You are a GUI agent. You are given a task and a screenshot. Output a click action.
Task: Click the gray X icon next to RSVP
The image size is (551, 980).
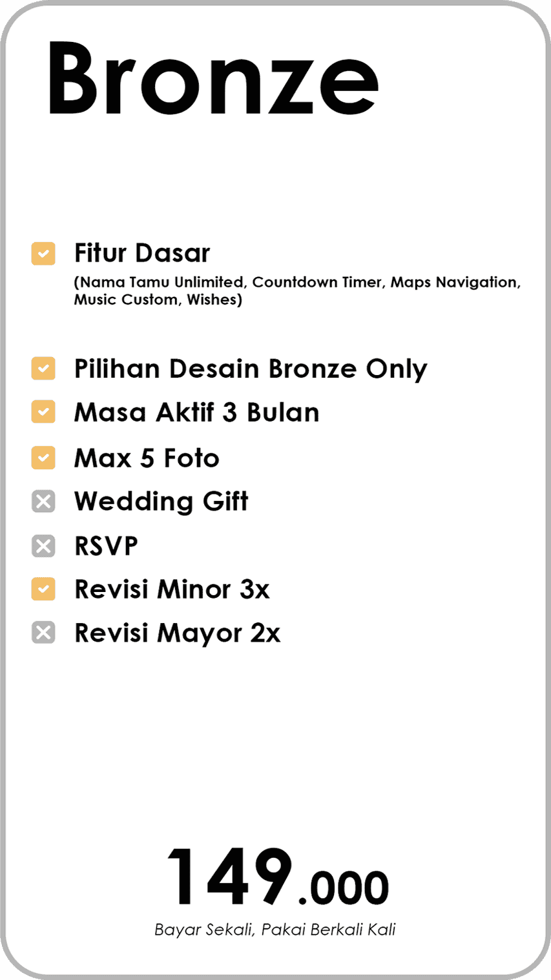pyautogui.click(x=43, y=546)
